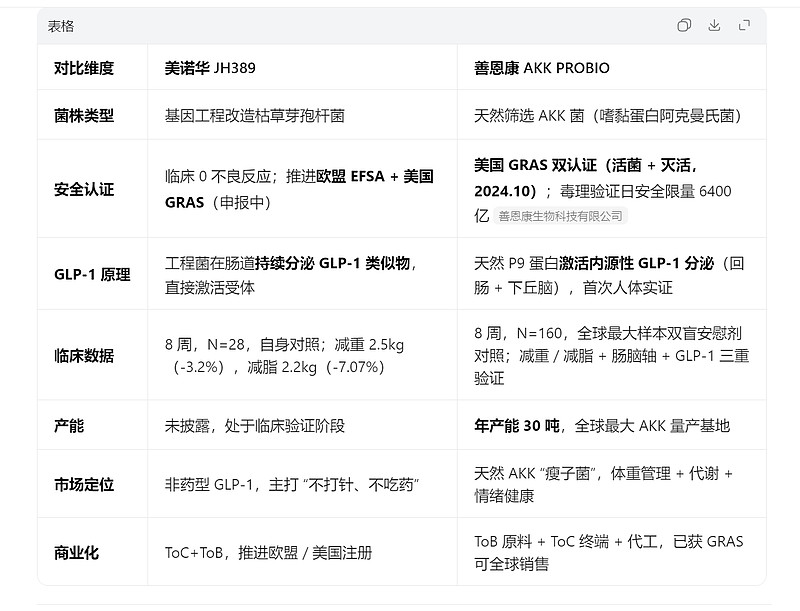
Task: Click the 表格 header label
Action: pyautogui.click(x=61, y=26)
